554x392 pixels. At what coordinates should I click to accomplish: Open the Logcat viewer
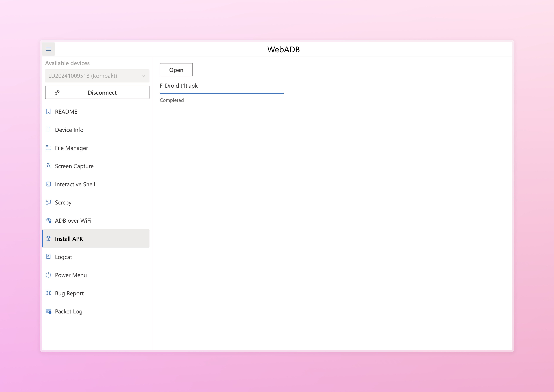click(96, 257)
